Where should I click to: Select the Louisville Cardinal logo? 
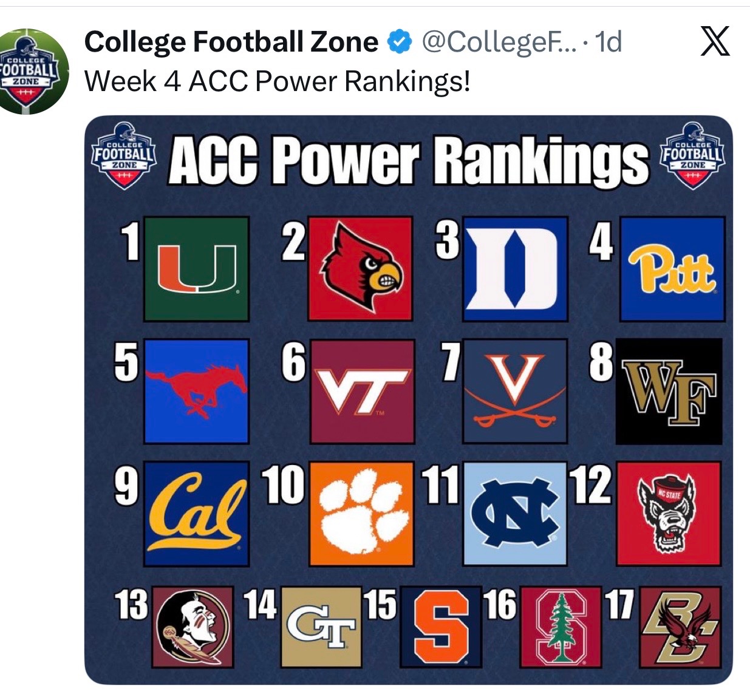point(361,269)
